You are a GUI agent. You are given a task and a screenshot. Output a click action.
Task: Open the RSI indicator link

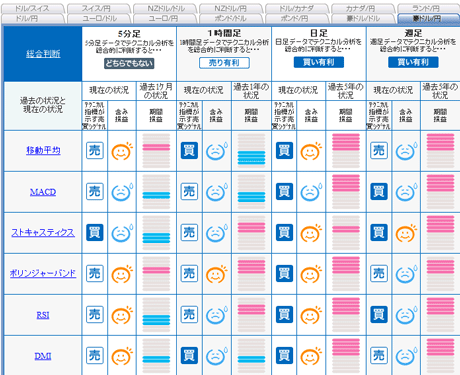43,315
